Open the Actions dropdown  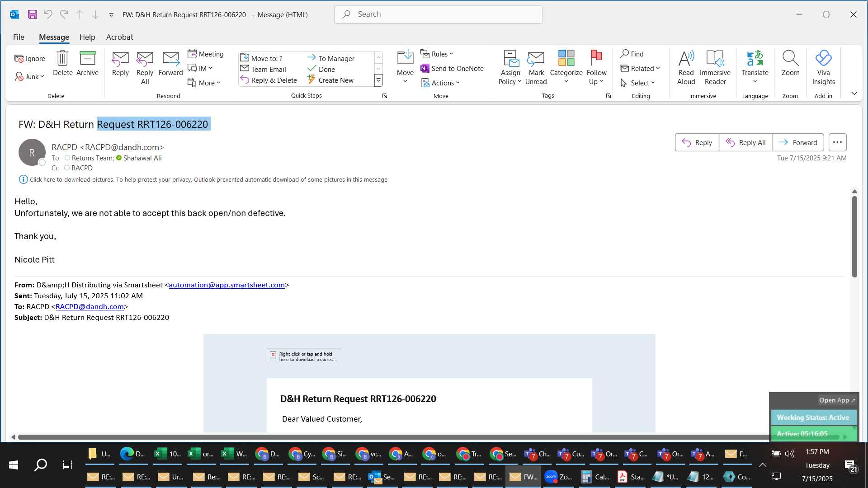coord(440,83)
